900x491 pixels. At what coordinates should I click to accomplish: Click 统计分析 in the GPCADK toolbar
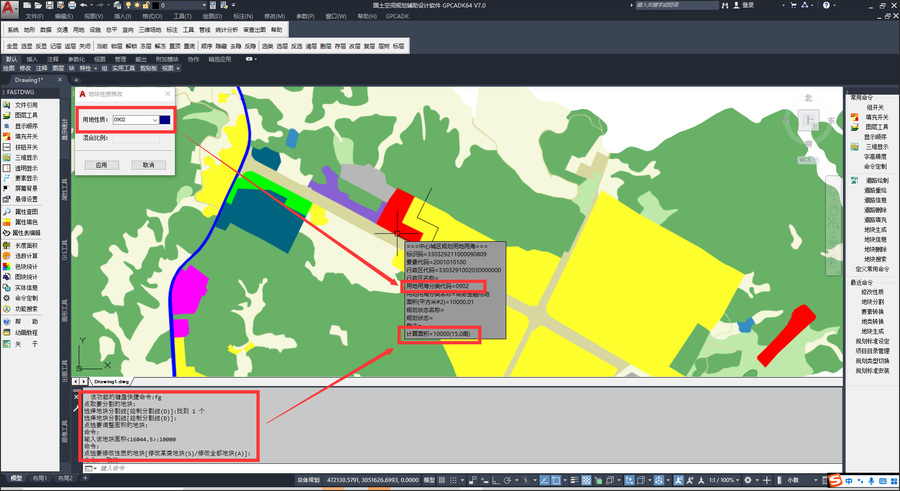[x=226, y=29]
